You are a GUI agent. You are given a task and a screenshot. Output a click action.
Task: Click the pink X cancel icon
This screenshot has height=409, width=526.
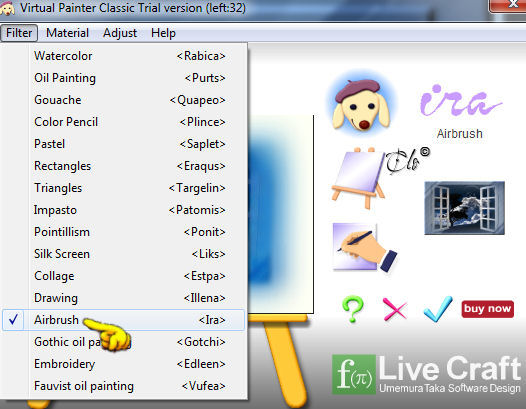(x=395, y=309)
